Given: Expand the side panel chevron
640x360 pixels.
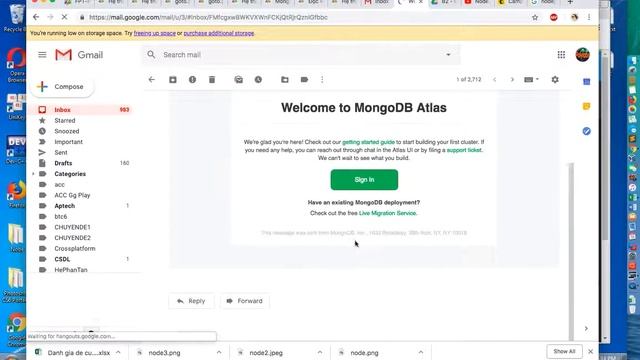Looking at the screenshot, I should pyautogui.click(x=587, y=329).
